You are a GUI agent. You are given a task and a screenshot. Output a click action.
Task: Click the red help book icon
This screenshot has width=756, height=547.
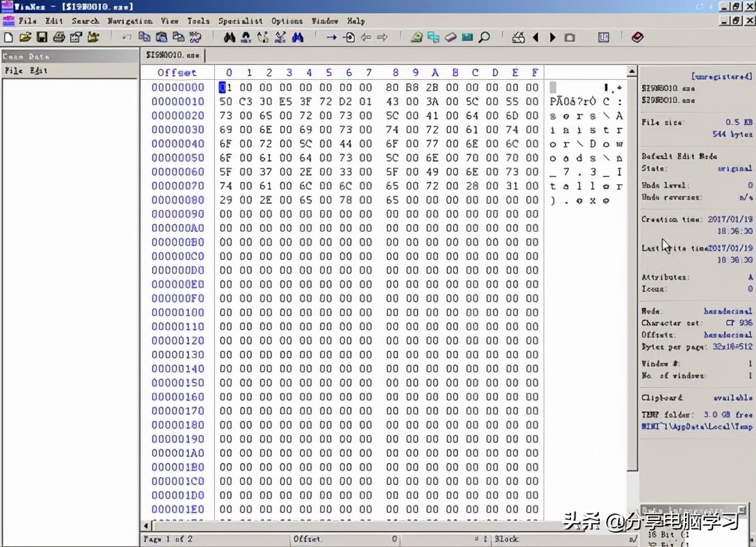(x=637, y=38)
